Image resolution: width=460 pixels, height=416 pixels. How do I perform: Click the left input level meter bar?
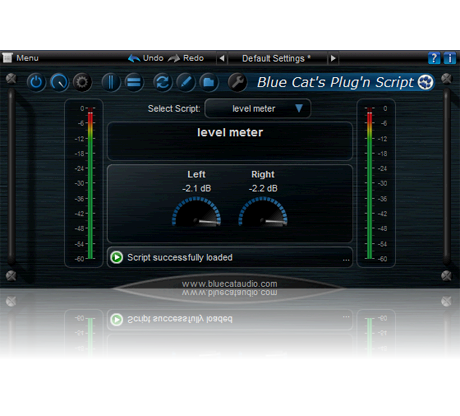[x=90, y=183]
